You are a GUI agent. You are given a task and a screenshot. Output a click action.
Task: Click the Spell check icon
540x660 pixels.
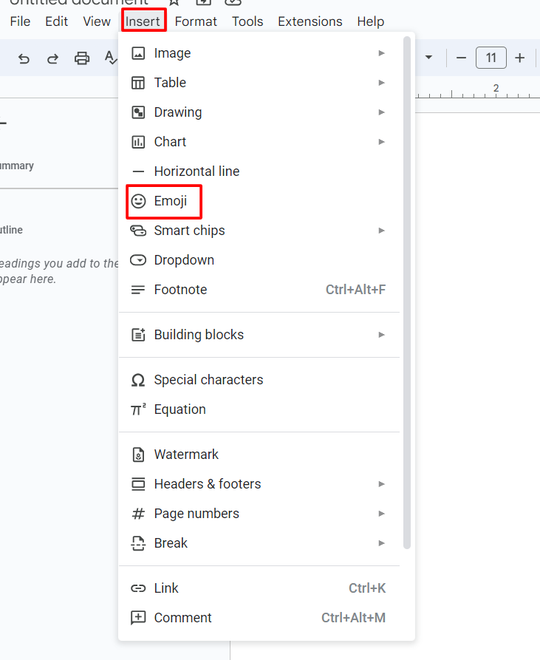110,58
